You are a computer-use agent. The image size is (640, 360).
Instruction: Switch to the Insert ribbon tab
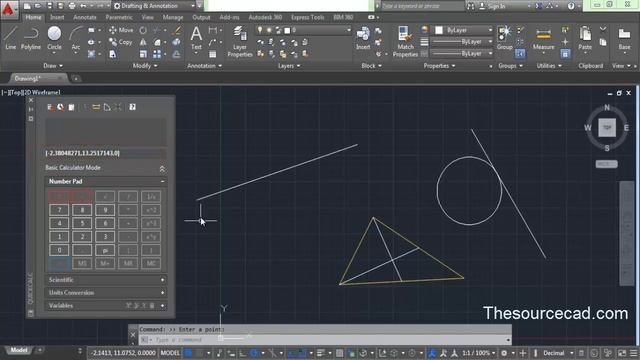click(57, 17)
